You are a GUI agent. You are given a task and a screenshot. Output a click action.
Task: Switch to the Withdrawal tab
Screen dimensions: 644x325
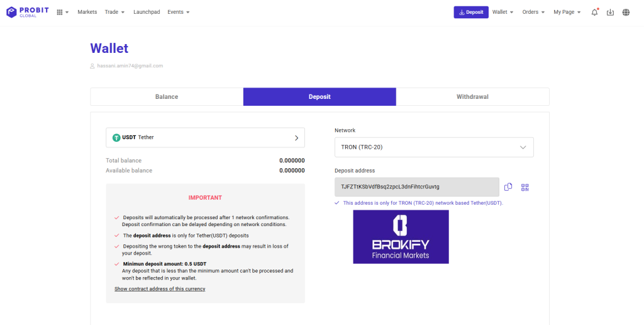[x=472, y=97]
